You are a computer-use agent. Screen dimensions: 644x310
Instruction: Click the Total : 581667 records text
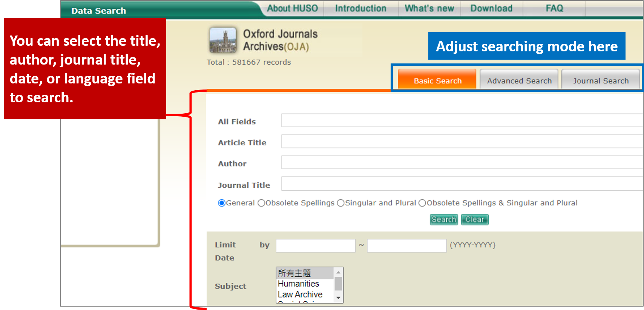[x=249, y=62]
